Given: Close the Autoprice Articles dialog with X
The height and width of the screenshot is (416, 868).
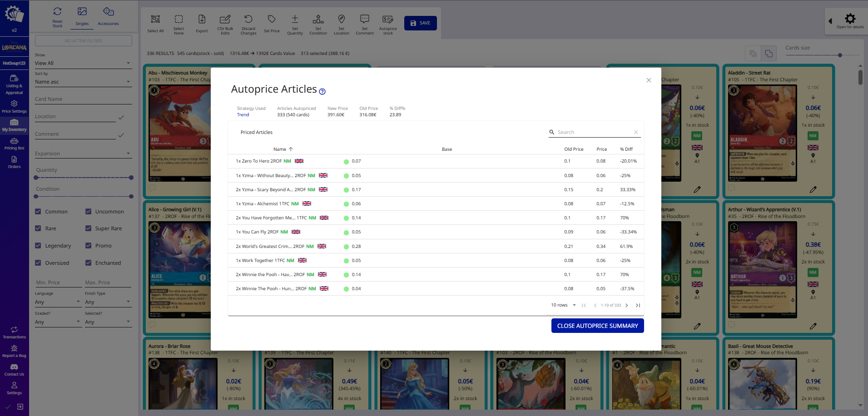Looking at the screenshot, I should [649, 80].
